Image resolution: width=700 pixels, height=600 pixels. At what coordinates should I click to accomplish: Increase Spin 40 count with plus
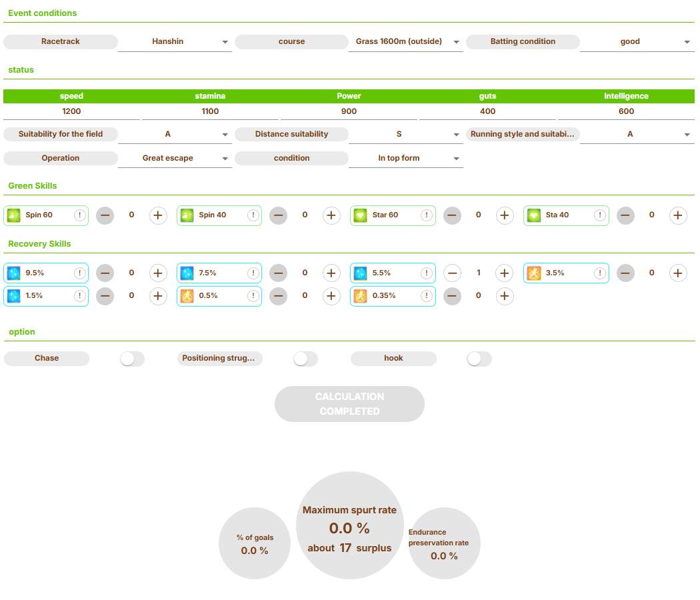[331, 215]
